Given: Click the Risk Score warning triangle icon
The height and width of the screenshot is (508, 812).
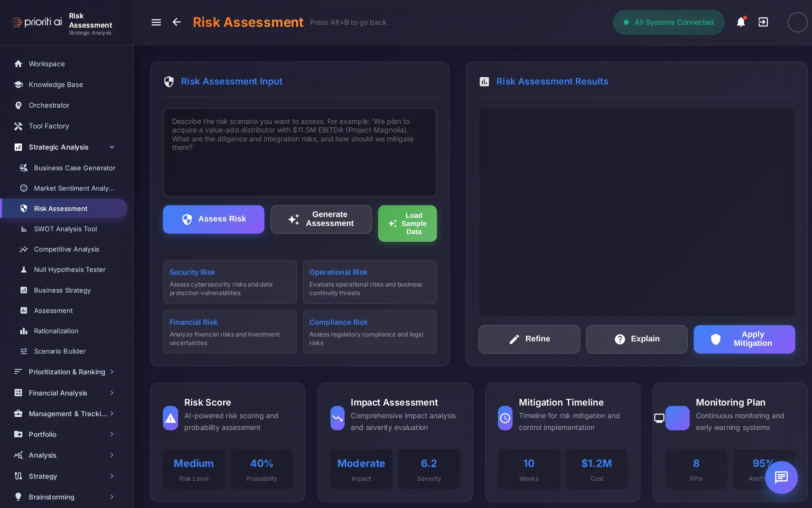Looking at the screenshot, I should point(171,418).
